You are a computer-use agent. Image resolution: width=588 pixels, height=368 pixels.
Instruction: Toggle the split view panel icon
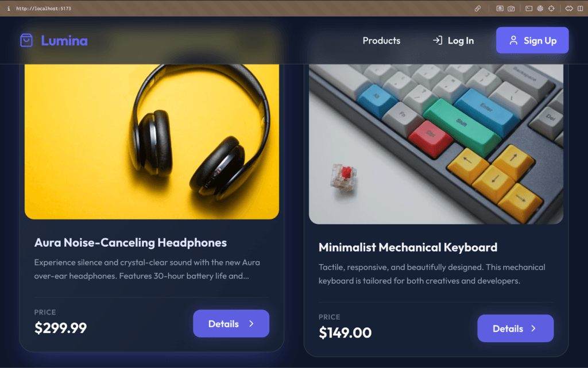pyautogui.click(x=580, y=8)
